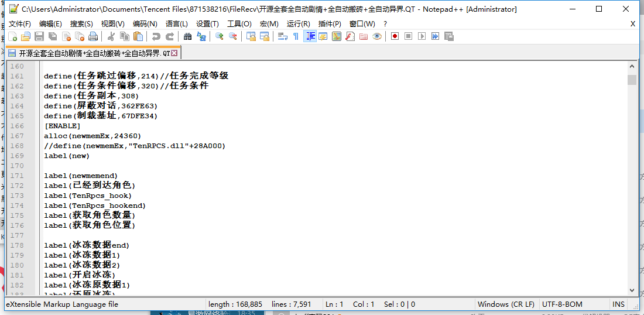Open the Document Map icon

point(337,36)
